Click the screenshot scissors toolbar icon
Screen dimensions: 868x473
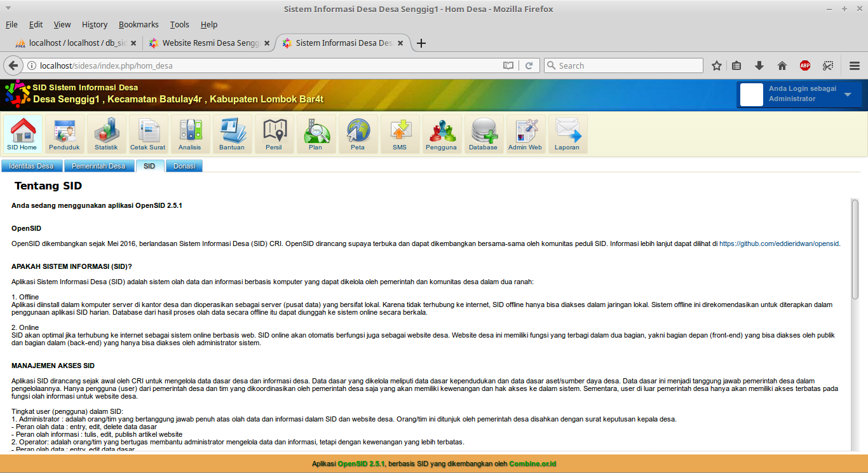(827, 65)
